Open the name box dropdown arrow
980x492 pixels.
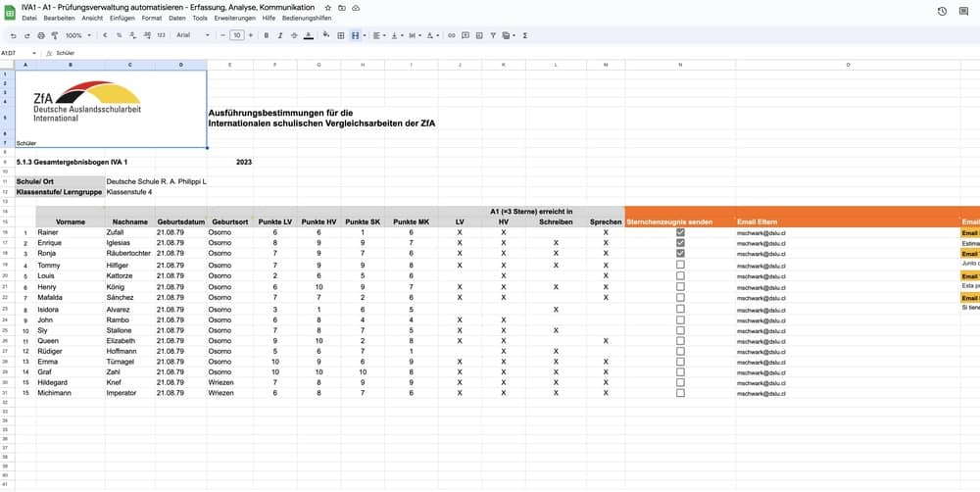(34, 53)
